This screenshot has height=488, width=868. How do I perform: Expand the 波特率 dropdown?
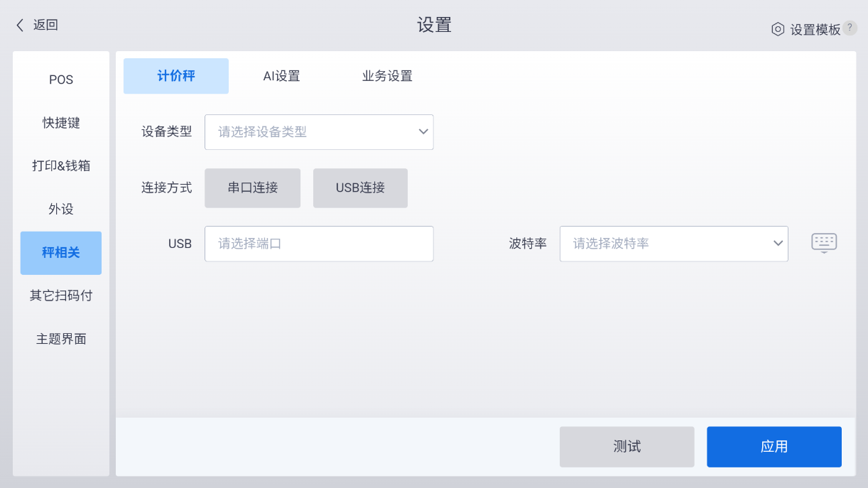point(674,244)
